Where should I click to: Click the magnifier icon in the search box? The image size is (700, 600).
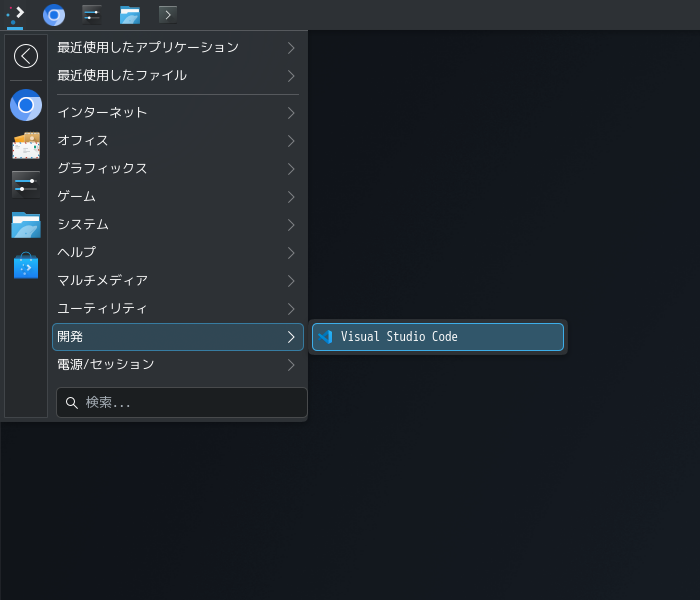pyautogui.click(x=71, y=403)
